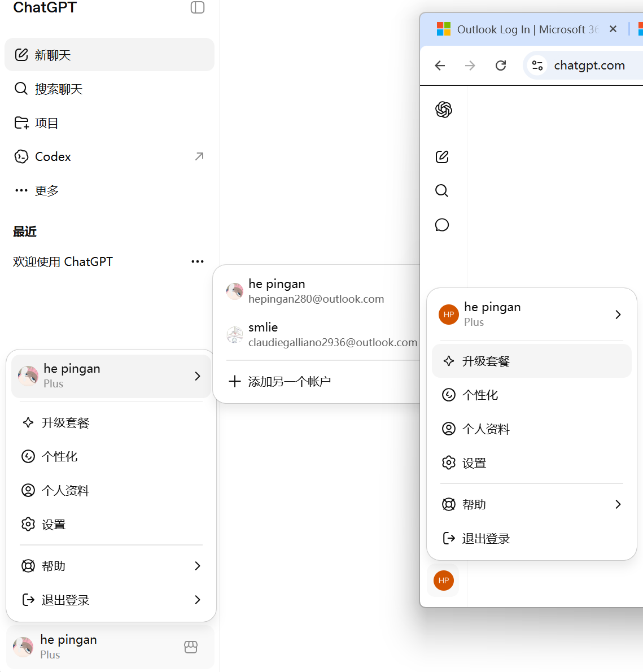This screenshot has width=643, height=672.
Task: Click 退出登录 in the browser window menu
Action: point(532,538)
